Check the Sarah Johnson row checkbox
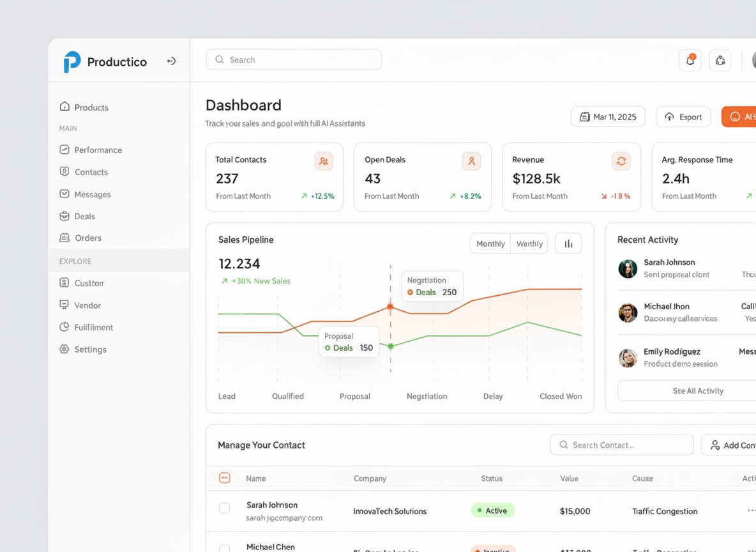The width and height of the screenshot is (756, 552). tap(225, 509)
